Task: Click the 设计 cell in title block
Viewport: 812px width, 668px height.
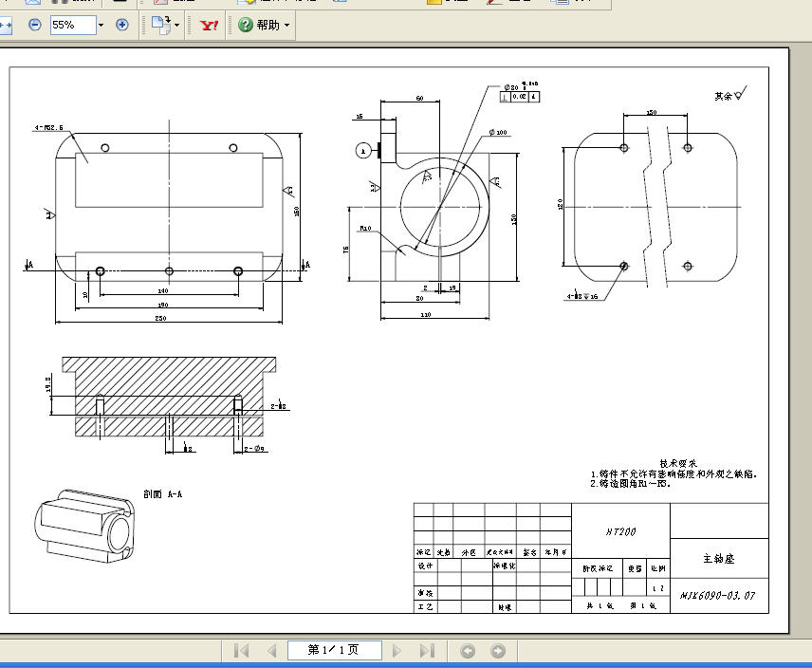Action: pos(425,566)
